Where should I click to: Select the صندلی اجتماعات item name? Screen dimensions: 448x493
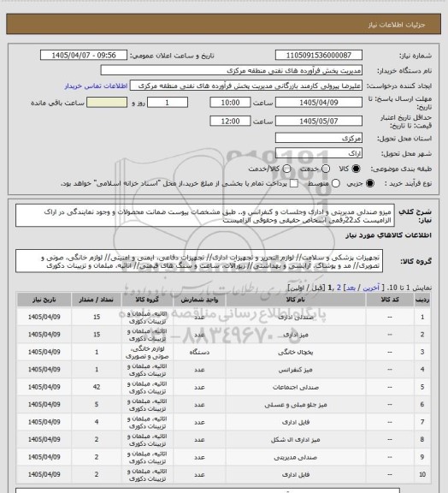296,388
